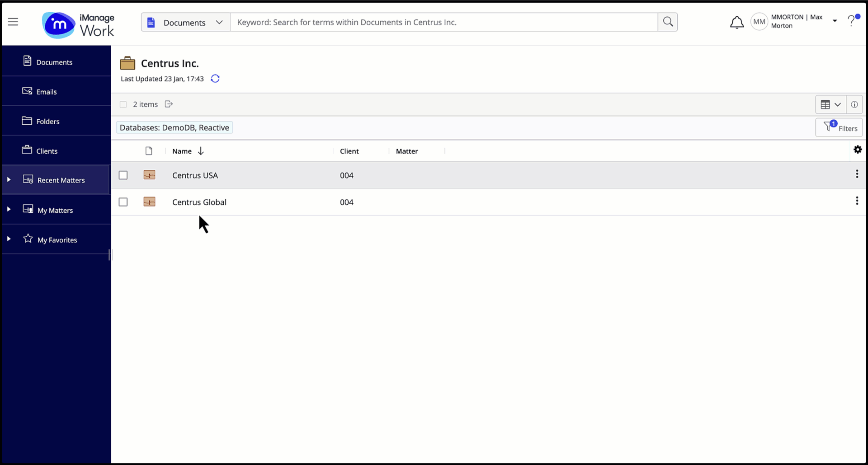Select Emails in the sidebar

(x=47, y=91)
